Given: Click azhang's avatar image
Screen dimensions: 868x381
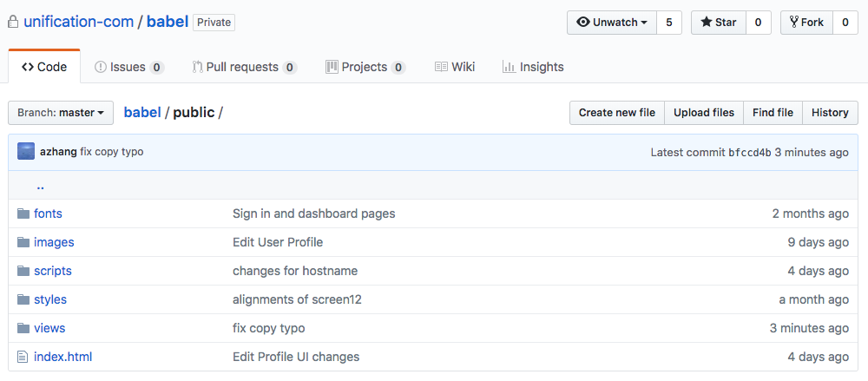Looking at the screenshot, I should (x=26, y=152).
